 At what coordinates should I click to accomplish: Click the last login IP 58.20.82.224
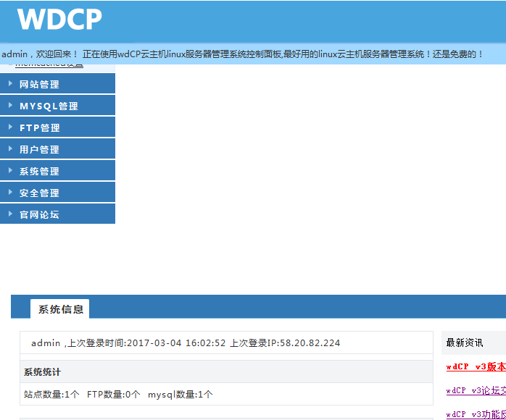click(x=310, y=343)
